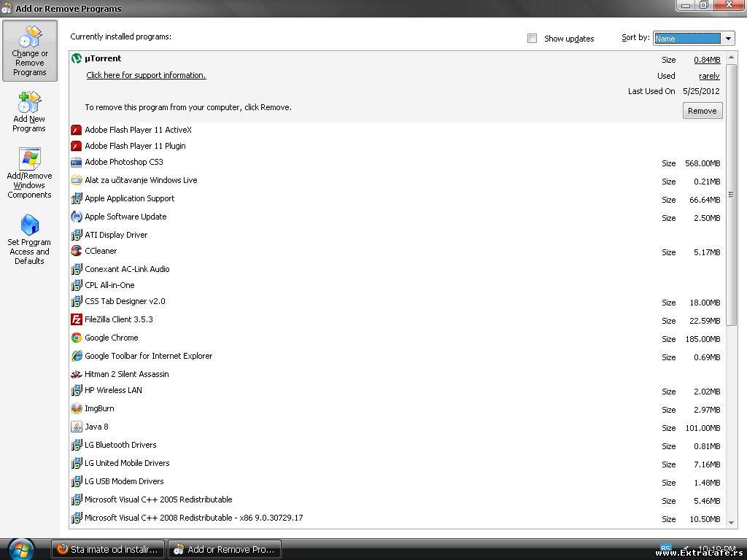Click the Apple Software Update icon
The image size is (747, 560).
pos(76,217)
